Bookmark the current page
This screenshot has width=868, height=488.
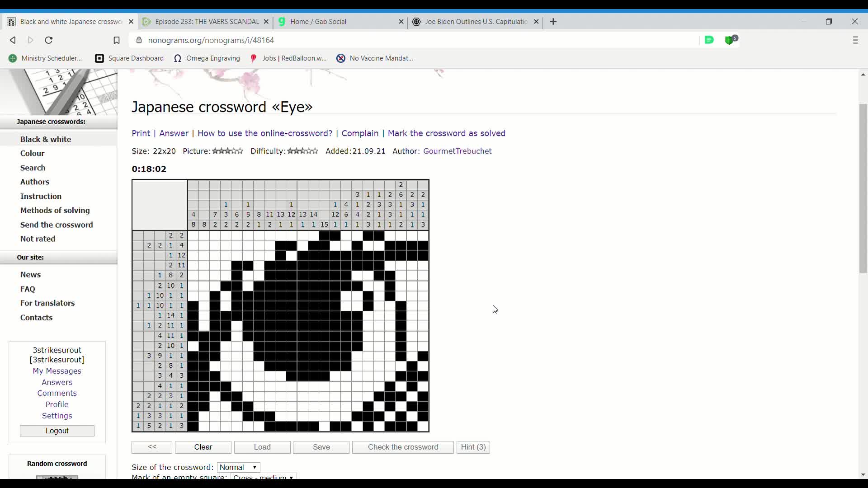click(117, 40)
